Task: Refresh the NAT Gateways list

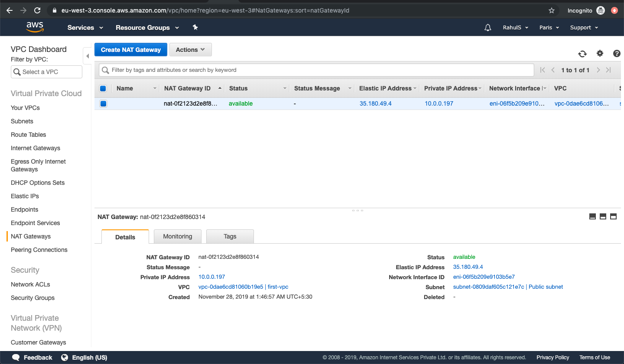Action: coord(582,54)
